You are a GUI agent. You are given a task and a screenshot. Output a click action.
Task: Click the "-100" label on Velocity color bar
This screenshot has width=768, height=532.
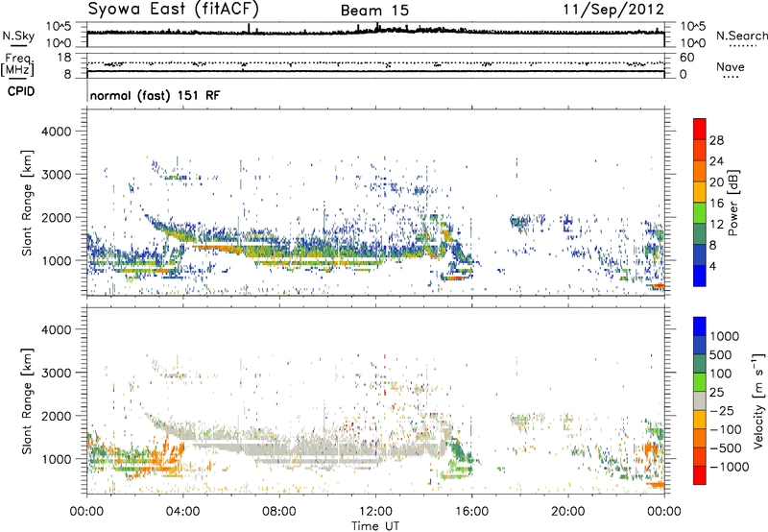tap(726, 429)
